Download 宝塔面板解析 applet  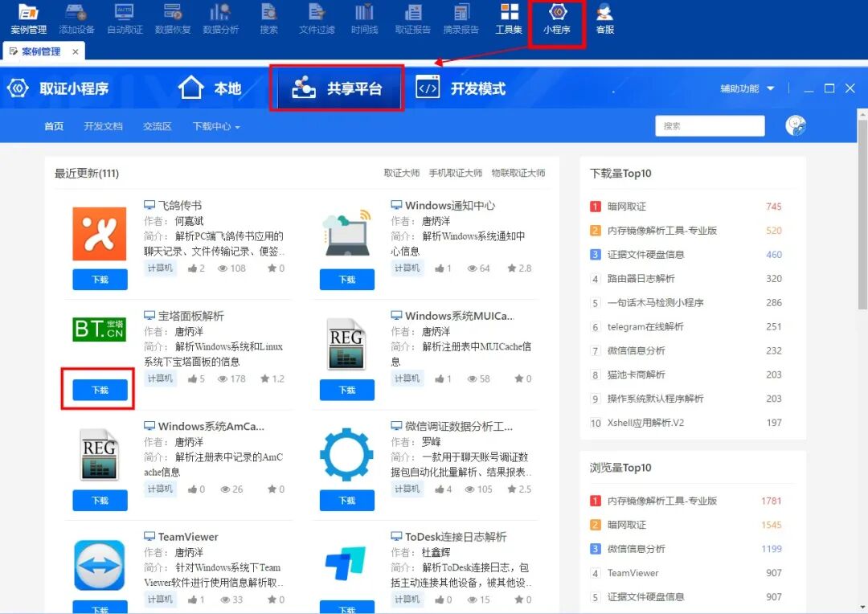(x=100, y=390)
